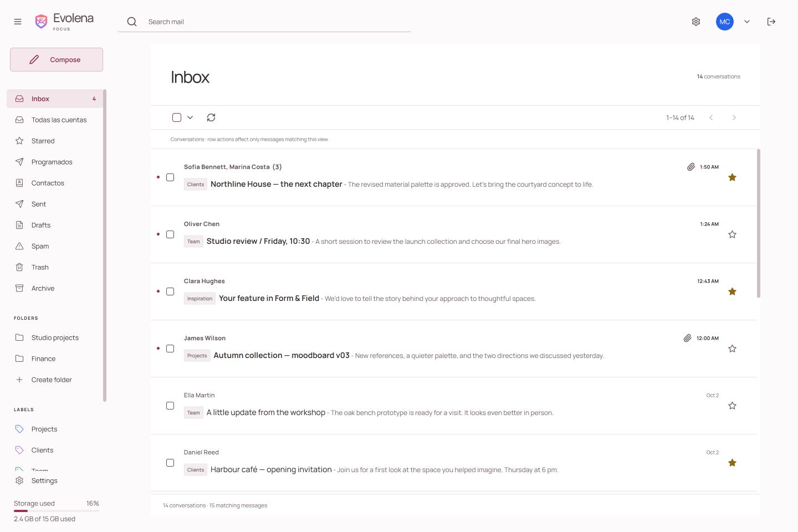The height and width of the screenshot is (532, 798).
Task: Open Settings in the sidebar
Action: click(55, 480)
